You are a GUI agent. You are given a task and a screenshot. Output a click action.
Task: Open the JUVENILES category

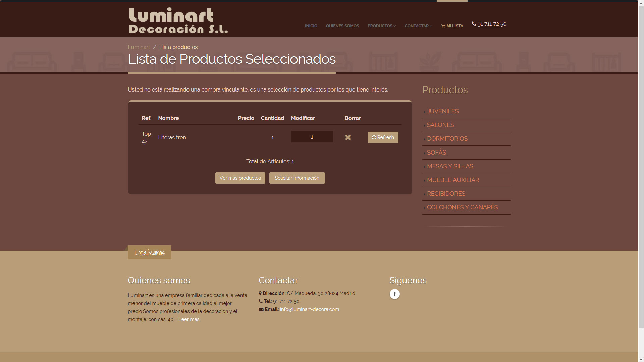click(x=442, y=111)
